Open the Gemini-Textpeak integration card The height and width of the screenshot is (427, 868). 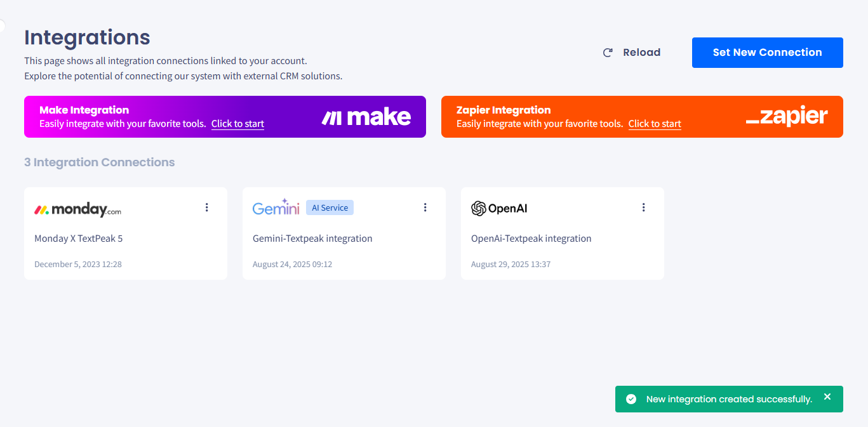[344, 233]
